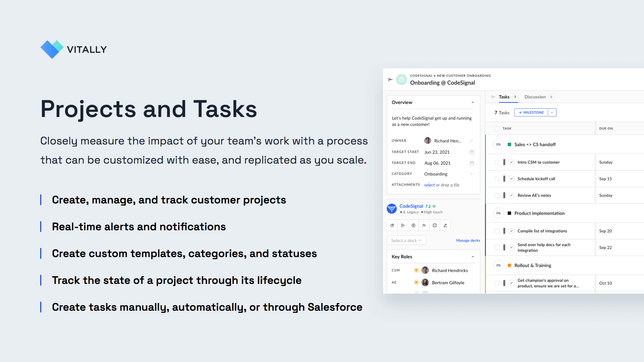Screen dimensions: 644x362
Task: Click the orange role badge next to Bertram Gilfoyle
Action: coord(416,283)
